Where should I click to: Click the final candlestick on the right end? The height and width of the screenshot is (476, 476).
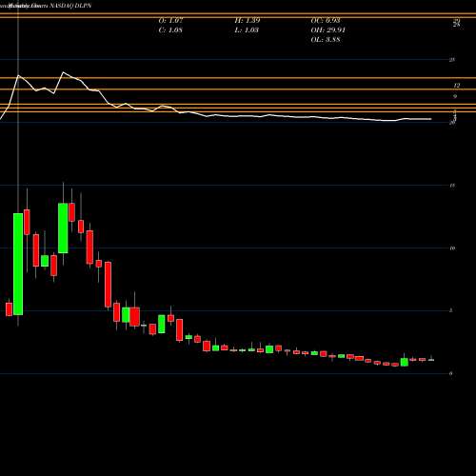point(431,360)
